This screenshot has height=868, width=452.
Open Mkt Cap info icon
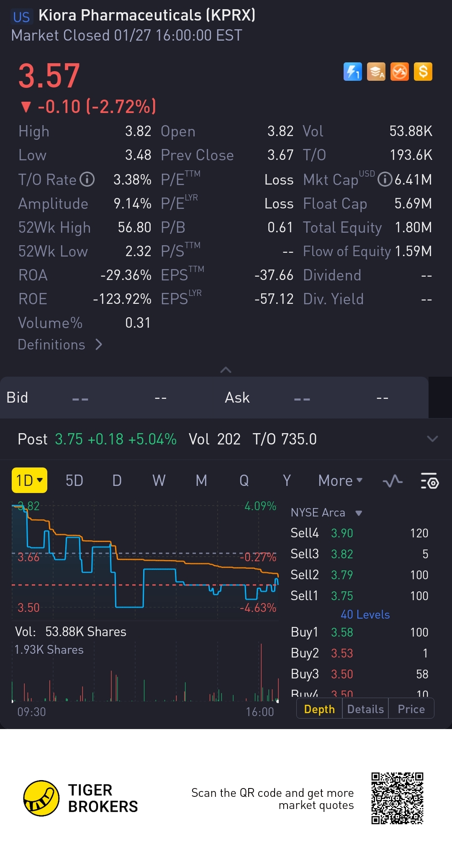[x=385, y=180]
